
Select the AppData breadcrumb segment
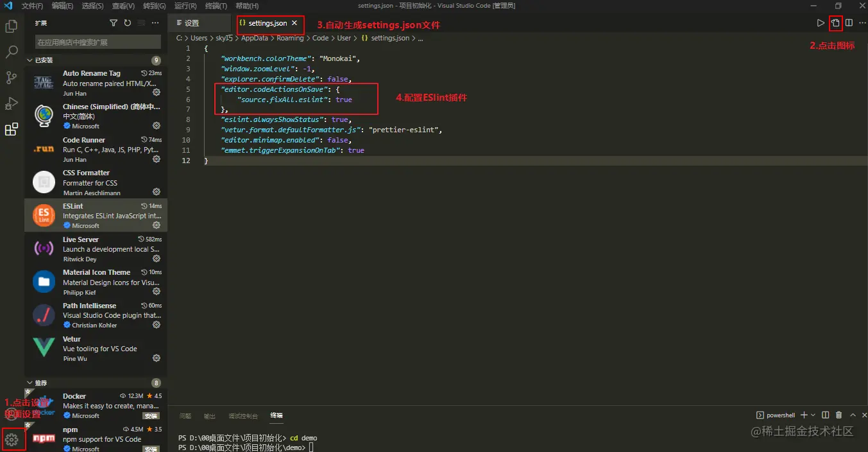255,39
